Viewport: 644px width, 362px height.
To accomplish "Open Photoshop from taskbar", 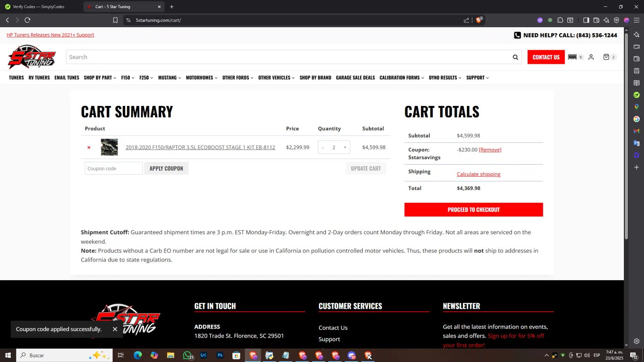I will point(220,355).
